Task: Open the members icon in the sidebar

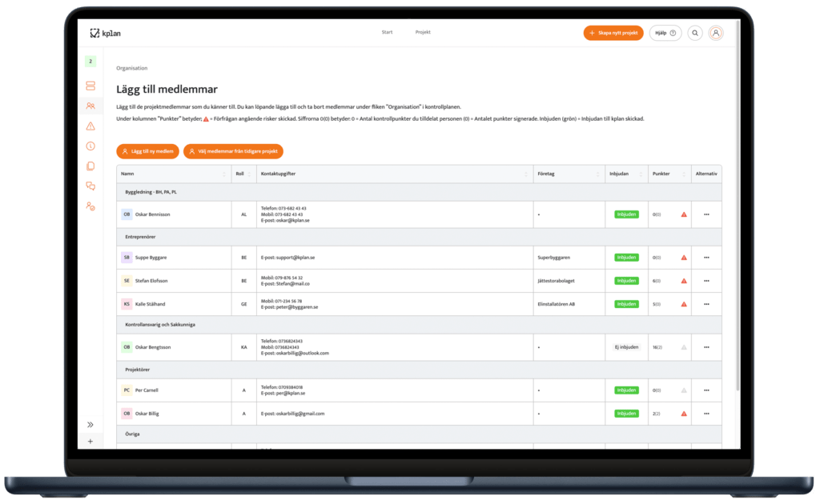Action: click(x=90, y=106)
